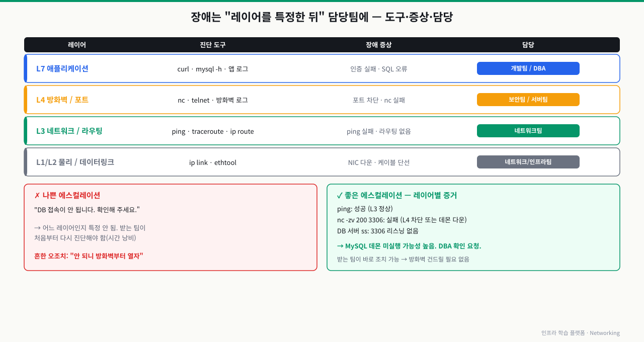Click the 인프라 학습 플랫폼 · Networking footer
The image size is (644, 342).
click(x=581, y=333)
